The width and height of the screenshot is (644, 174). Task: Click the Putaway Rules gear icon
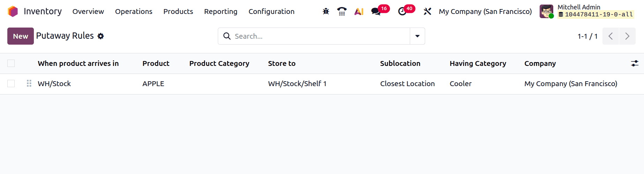coord(101,36)
